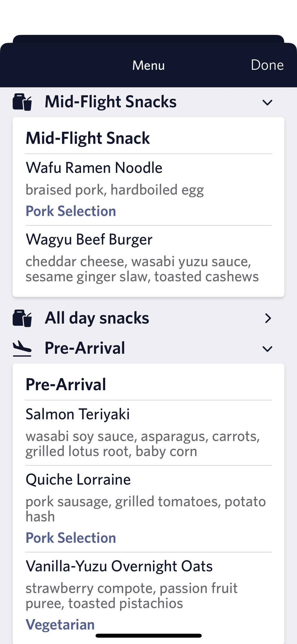
Task: Tap the Menu title in header
Action: (148, 65)
